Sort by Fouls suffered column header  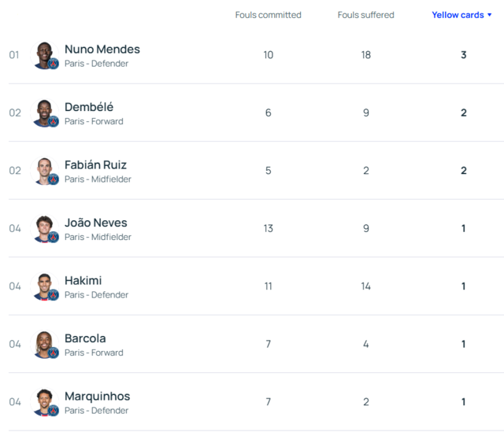(365, 15)
